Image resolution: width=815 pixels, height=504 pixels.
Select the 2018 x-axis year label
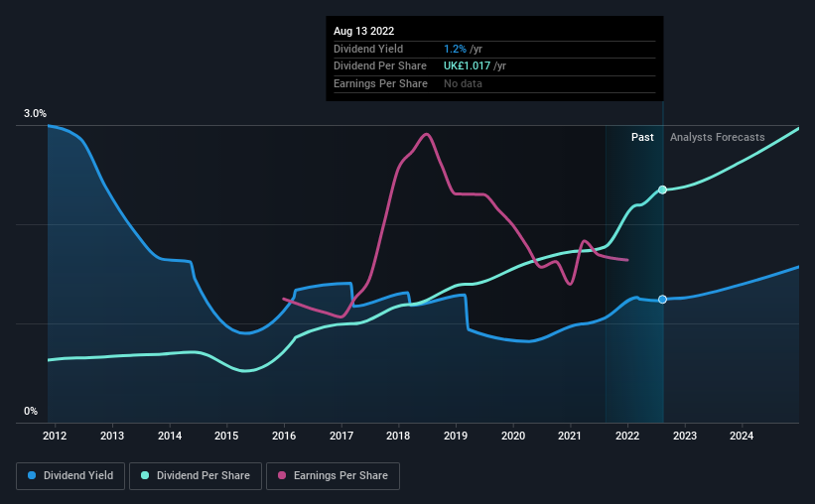click(398, 436)
